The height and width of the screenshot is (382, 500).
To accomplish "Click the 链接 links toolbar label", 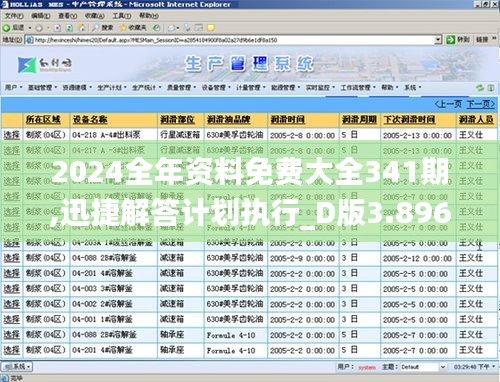I will click(x=482, y=40).
